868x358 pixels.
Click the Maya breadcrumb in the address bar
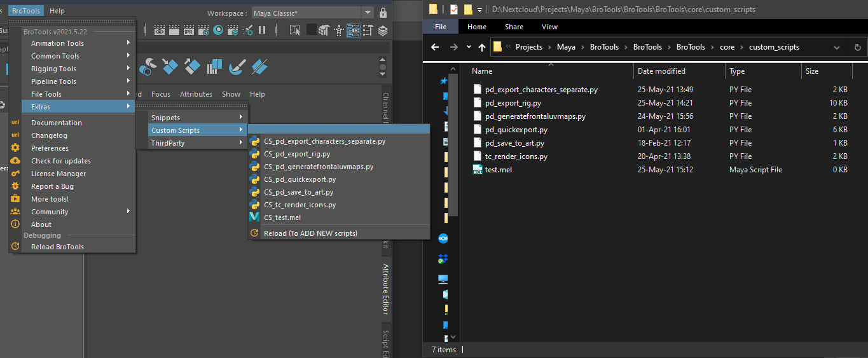[566, 47]
